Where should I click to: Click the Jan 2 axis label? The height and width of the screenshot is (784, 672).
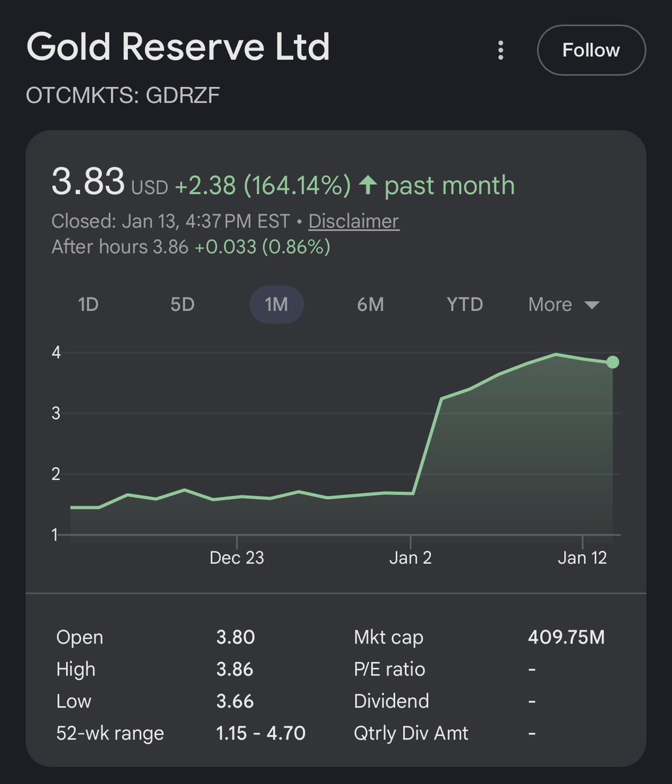(x=410, y=558)
